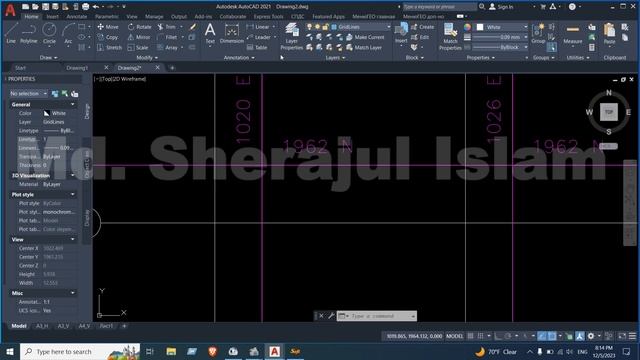Select the Dimension tool

tap(231, 33)
